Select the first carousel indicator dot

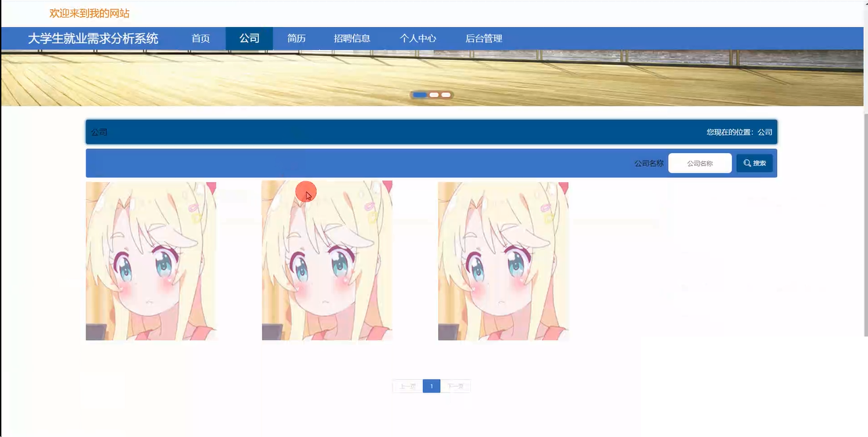coord(420,95)
